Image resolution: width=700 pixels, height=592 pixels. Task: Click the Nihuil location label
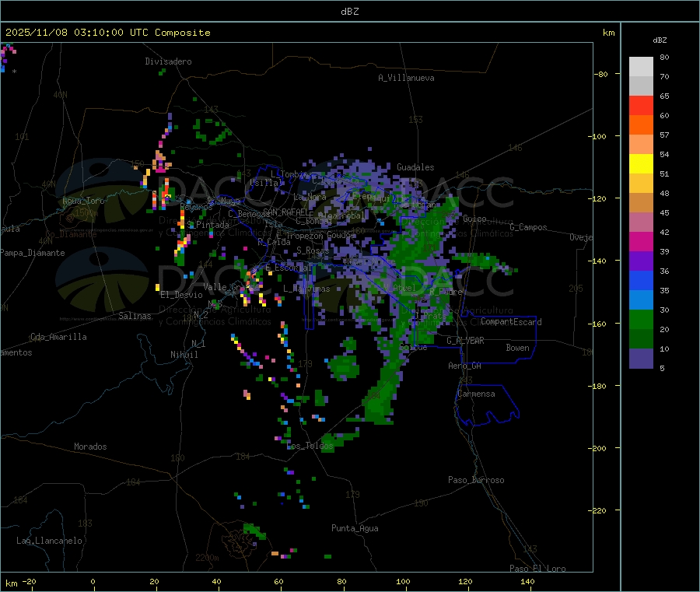(184, 355)
